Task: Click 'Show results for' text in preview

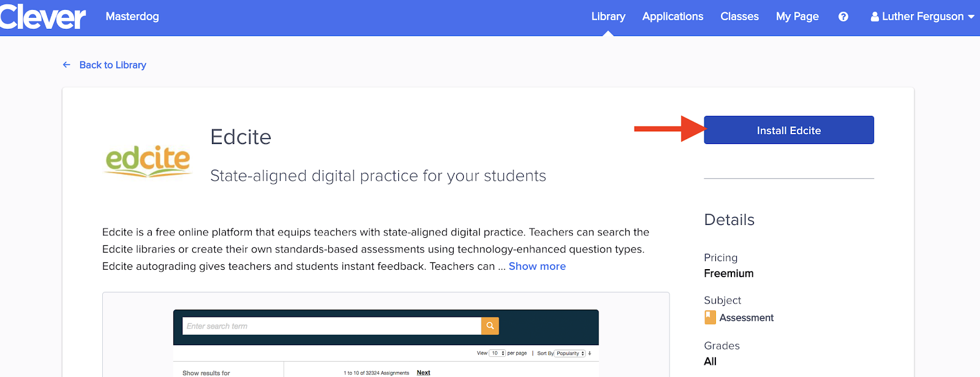Action: point(206,373)
